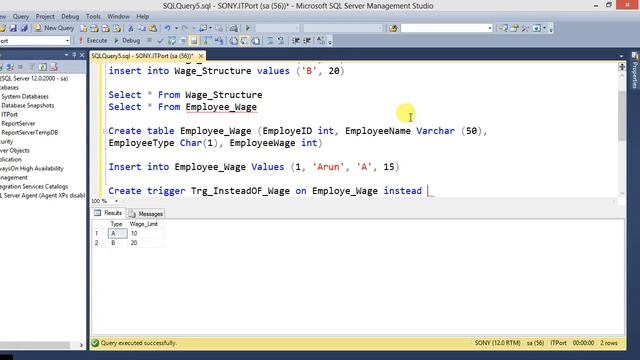Screen dimensions: 640x360
Task: Click the Display Estimated Execution Plan icon
Action: (x=171, y=40)
